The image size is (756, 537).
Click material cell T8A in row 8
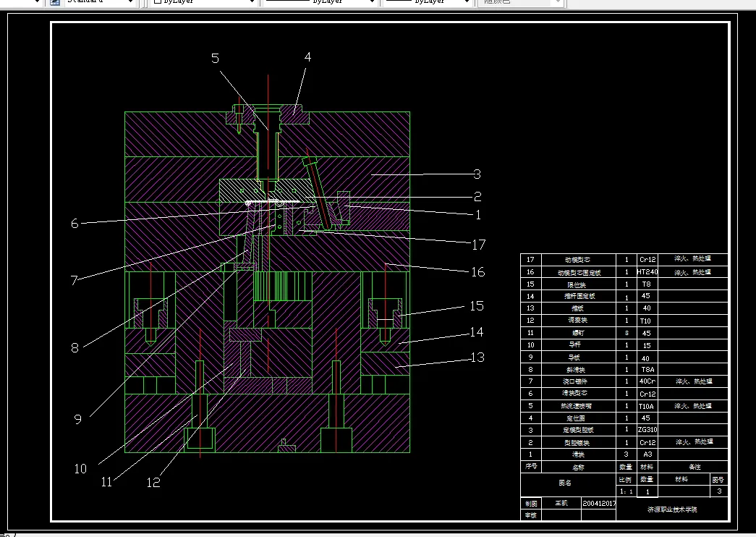tap(647, 370)
